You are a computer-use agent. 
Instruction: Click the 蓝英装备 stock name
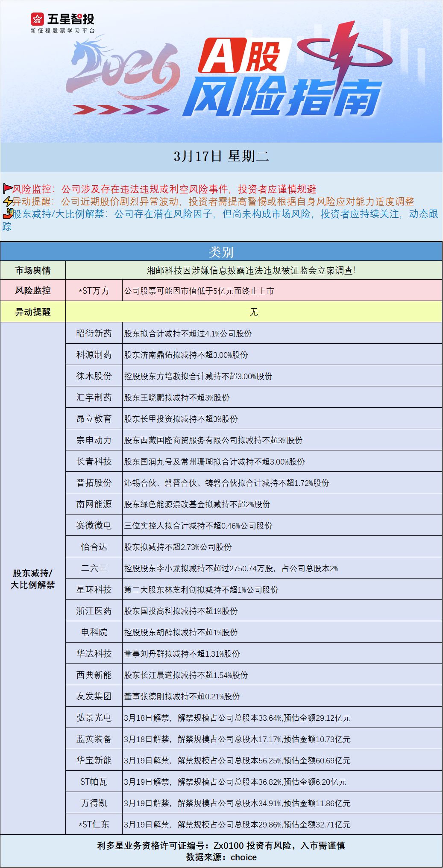pos(94,739)
